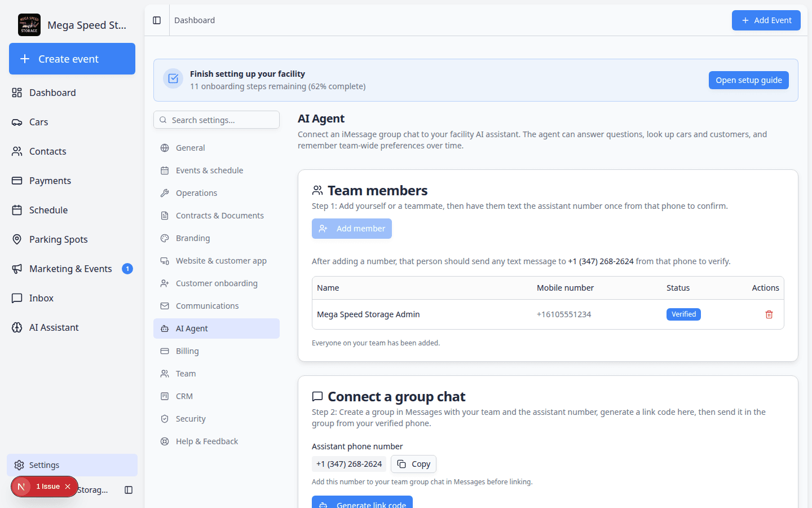Click the Create event button
This screenshot has height=508, width=812.
(72, 59)
